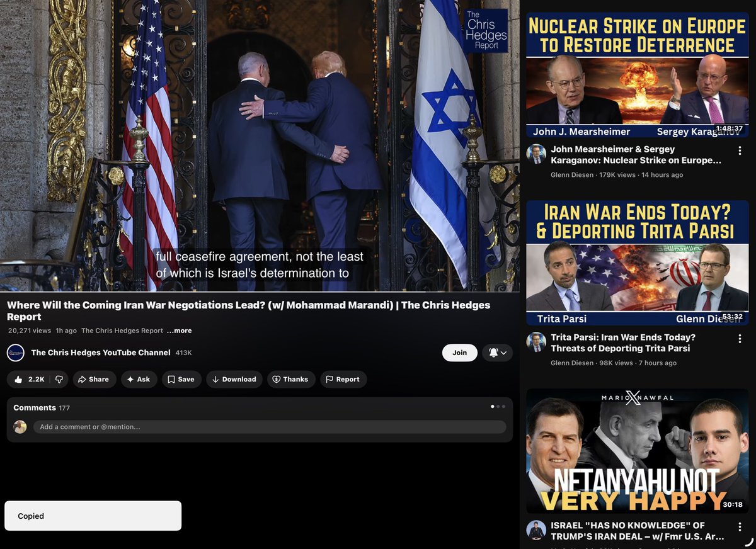Click the Chris Hedges Report watermark

tap(486, 31)
